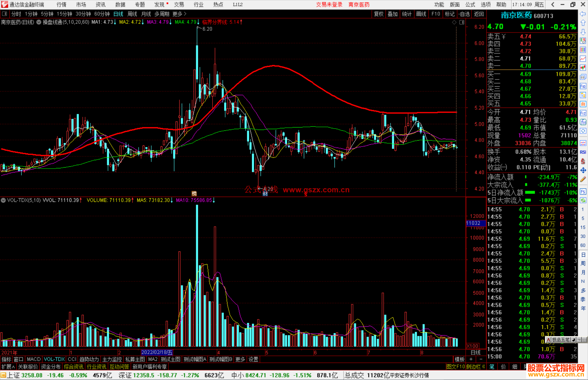Open the quote list grid icon in sidebar
588x380 pixels.
click(583, 50)
